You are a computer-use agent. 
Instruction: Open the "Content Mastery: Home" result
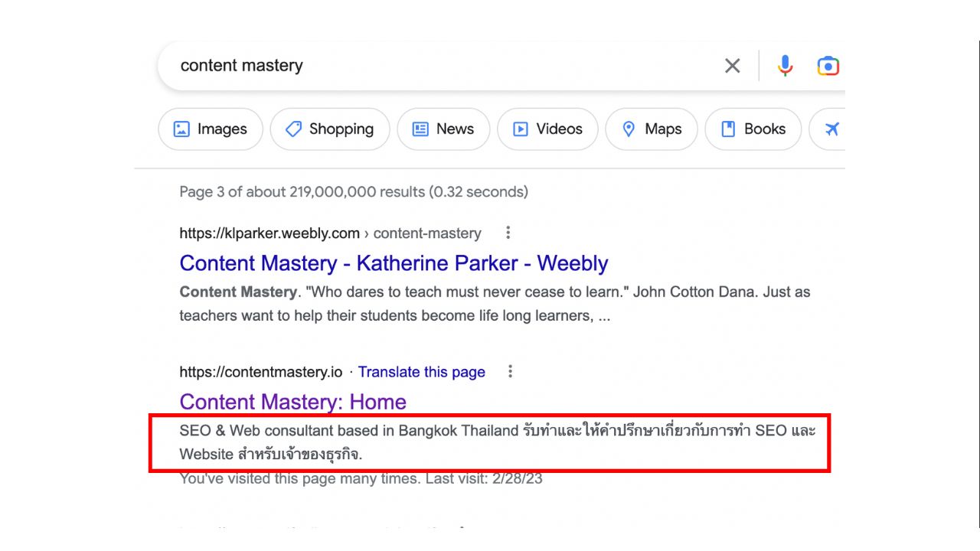[x=292, y=402]
